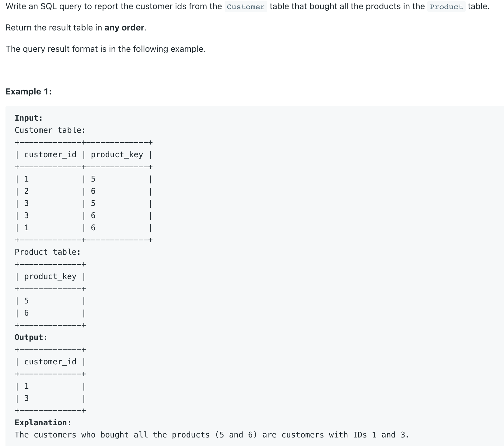Click the query result format sentence
This screenshot has height=446, width=504.
[x=106, y=49]
